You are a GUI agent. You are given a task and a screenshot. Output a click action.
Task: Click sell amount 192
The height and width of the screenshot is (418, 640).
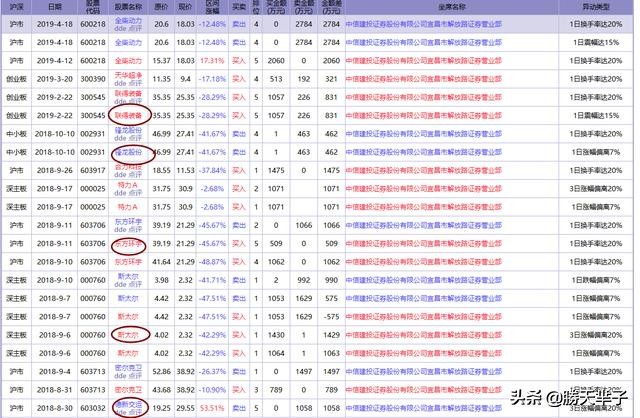point(304,79)
